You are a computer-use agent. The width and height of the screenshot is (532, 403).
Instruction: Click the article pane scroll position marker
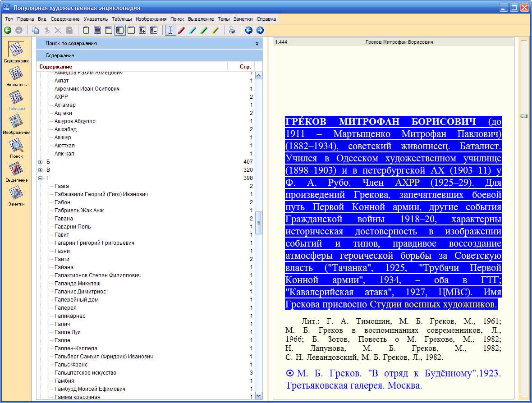524,116
